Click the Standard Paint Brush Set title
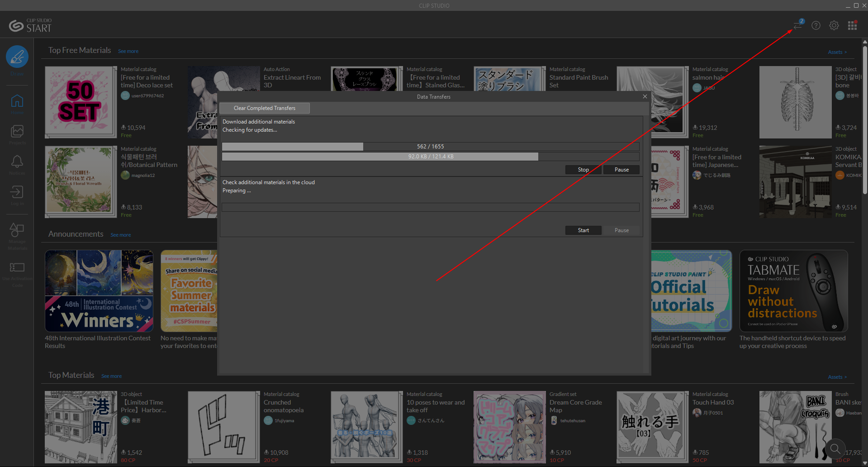 [x=579, y=81]
